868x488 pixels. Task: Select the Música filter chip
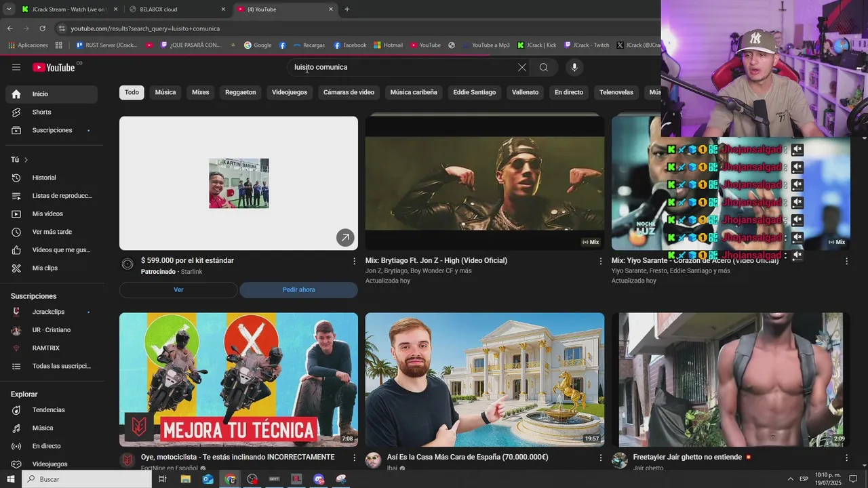pyautogui.click(x=165, y=92)
